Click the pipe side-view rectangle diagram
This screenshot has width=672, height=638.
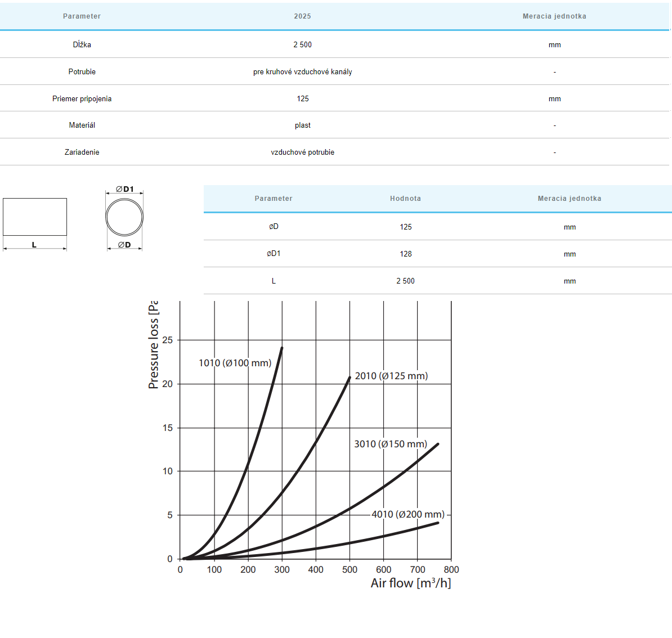(35, 217)
